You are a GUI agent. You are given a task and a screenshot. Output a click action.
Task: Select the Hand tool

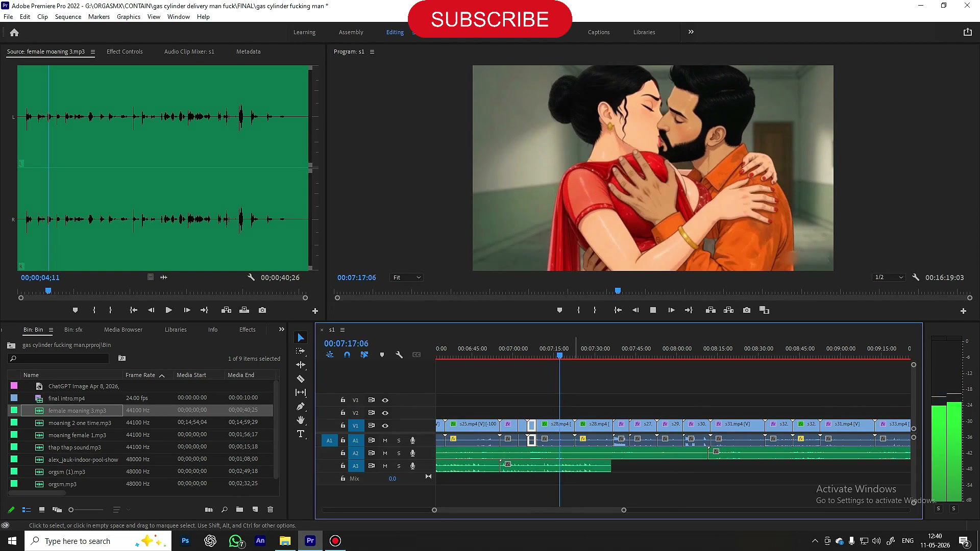tap(301, 420)
